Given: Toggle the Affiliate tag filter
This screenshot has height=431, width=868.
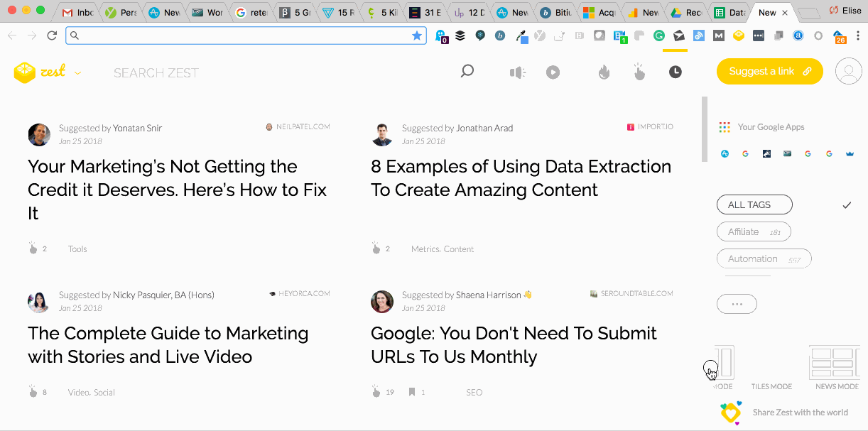Looking at the screenshot, I should pos(754,231).
